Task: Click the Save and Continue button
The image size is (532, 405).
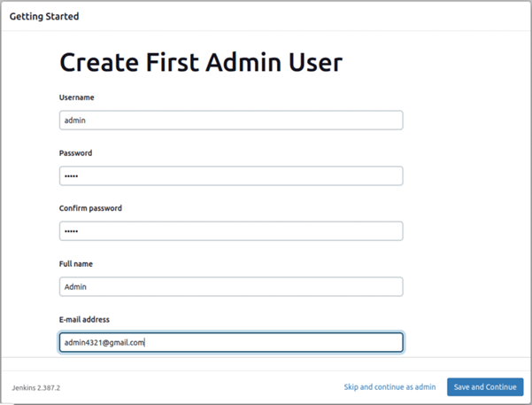Action: [x=485, y=387]
